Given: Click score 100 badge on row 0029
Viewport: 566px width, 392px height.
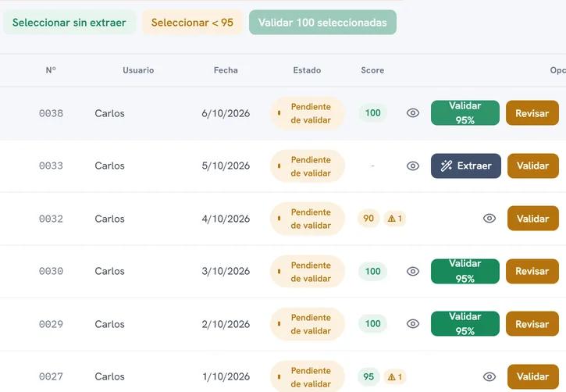Looking at the screenshot, I should 373,323.
